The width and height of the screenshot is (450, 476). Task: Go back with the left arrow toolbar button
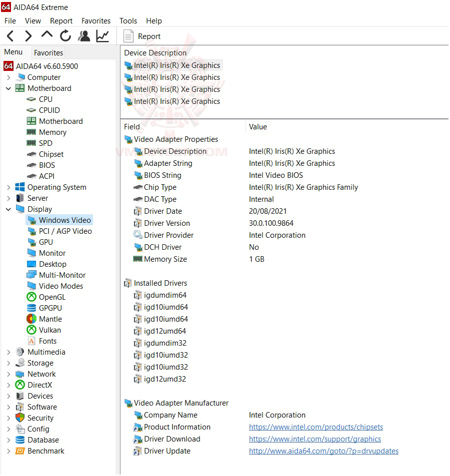point(10,36)
